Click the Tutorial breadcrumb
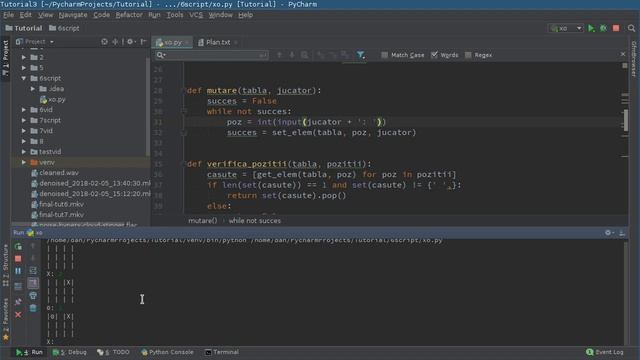 [24, 28]
